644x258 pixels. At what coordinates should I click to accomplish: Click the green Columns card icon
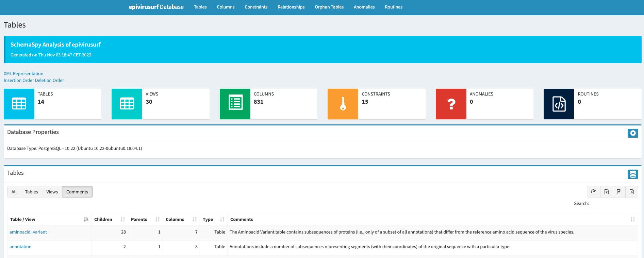[235, 104]
